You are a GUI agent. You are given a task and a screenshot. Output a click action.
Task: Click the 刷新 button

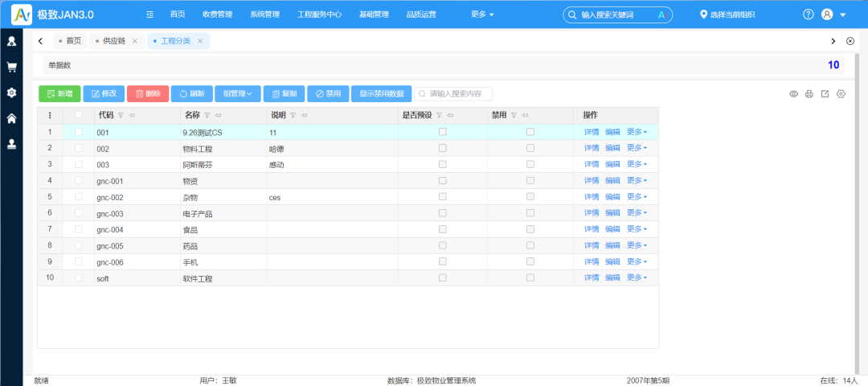pos(191,93)
